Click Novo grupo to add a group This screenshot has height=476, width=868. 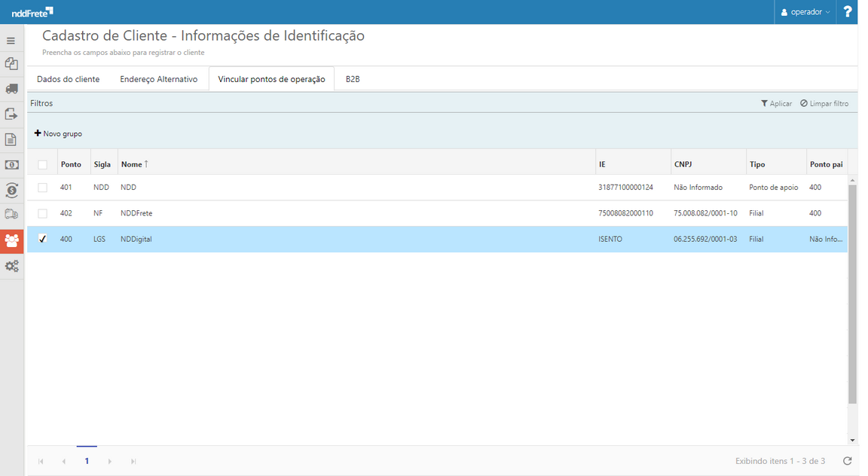[58, 133]
